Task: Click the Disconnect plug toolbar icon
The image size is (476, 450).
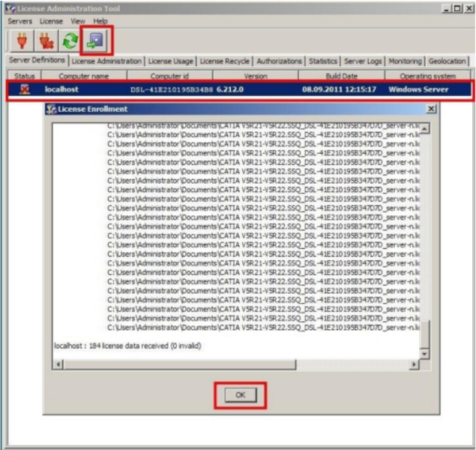Action: pos(46,40)
